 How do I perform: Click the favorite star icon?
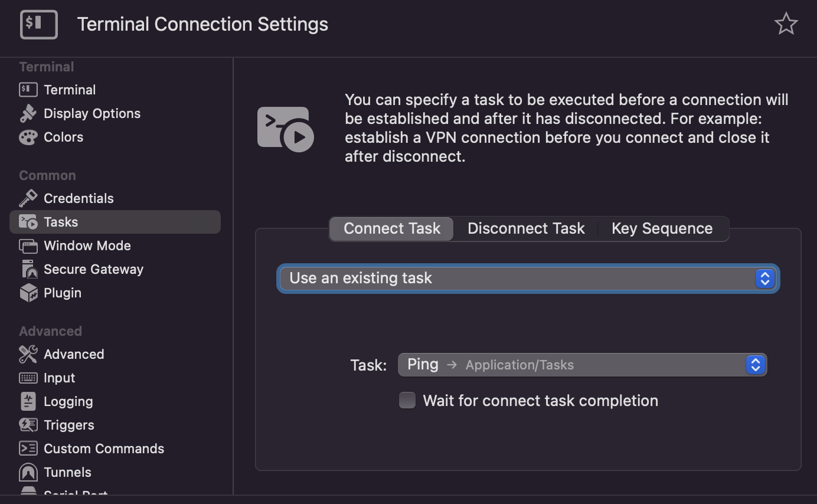point(786,24)
